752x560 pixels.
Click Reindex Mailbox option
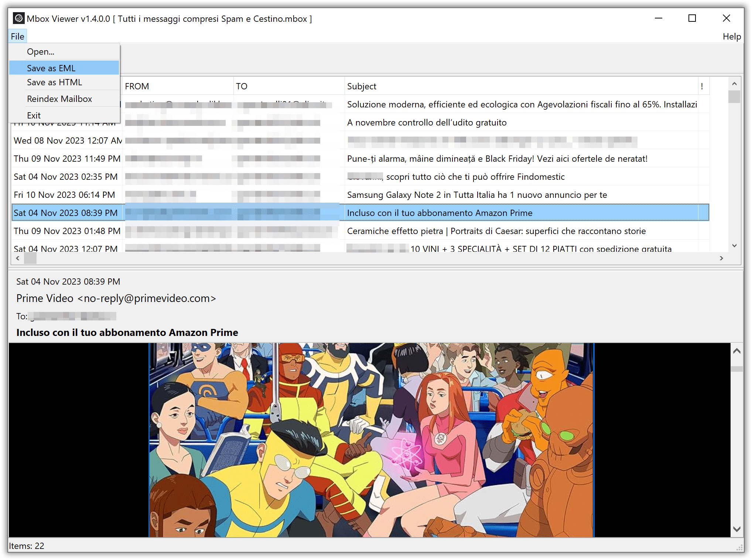click(x=59, y=98)
